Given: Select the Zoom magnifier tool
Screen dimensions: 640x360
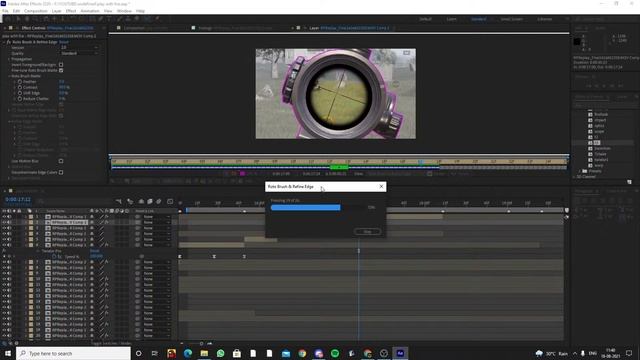Looking at the screenshot, I should coord(36,19).
